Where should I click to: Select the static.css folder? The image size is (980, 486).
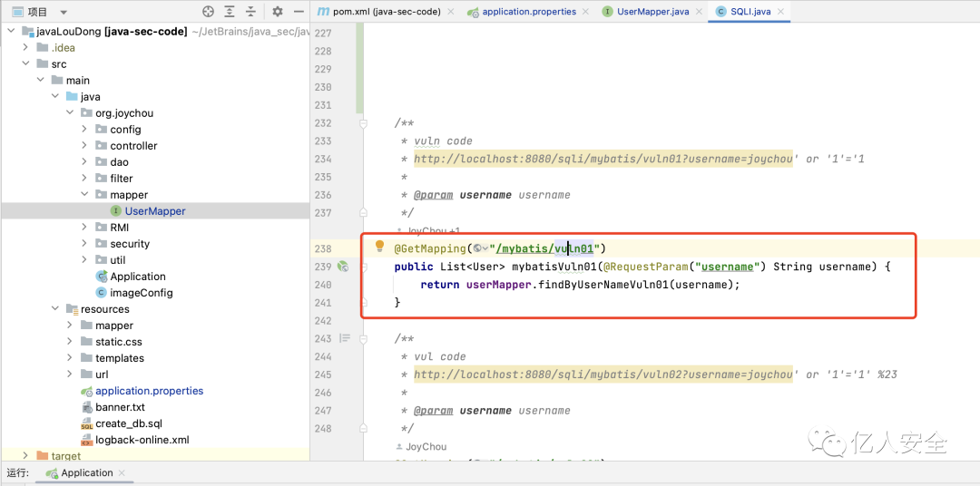[118, 342]
